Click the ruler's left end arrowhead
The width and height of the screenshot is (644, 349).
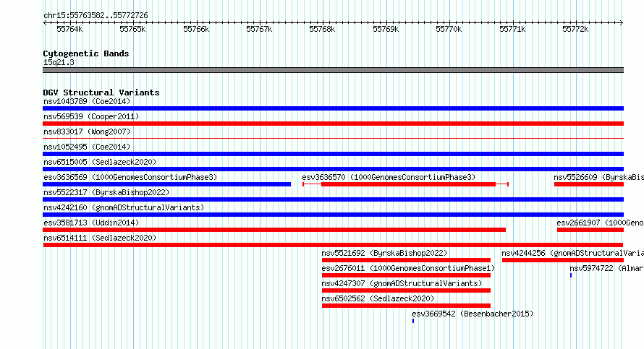coord(45,23)
